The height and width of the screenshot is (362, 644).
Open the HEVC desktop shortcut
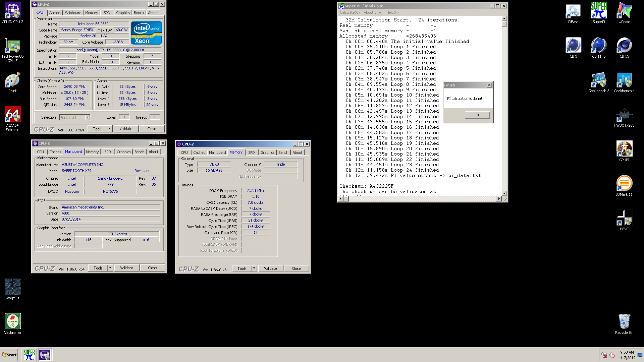point(624,221)
